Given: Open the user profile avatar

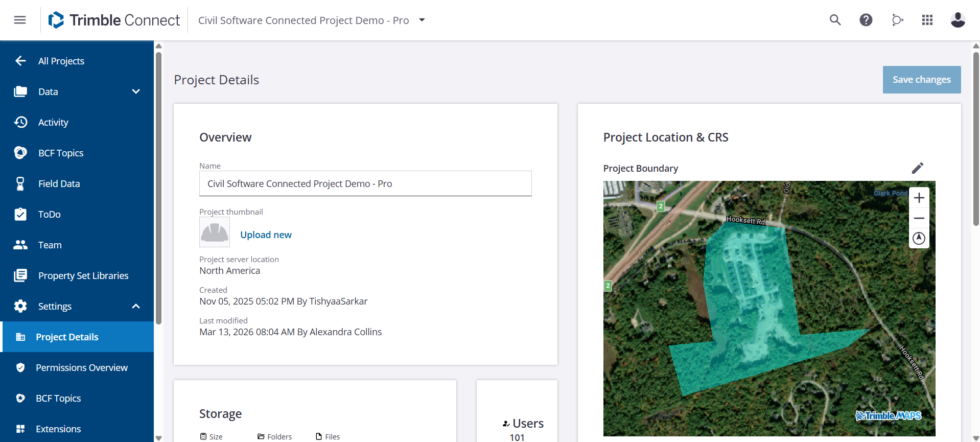Looking at the screenshot, I should click(x=958, y=20).
